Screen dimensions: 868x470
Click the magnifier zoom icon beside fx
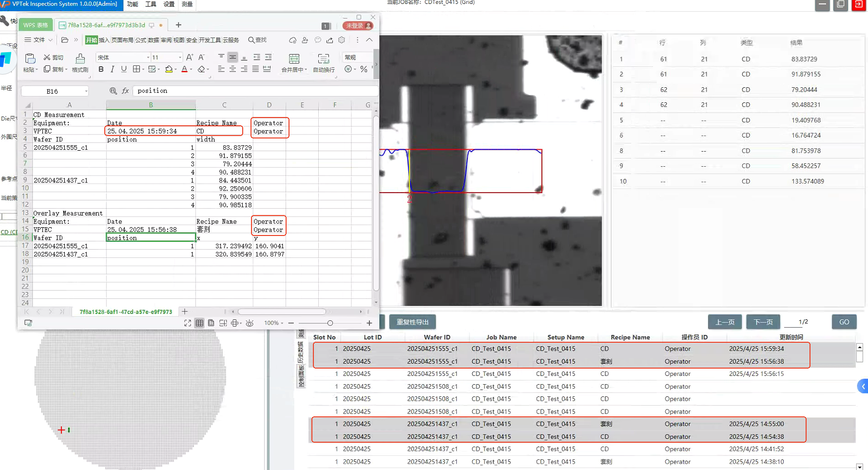pyautogui.click(x=113, y=91)
